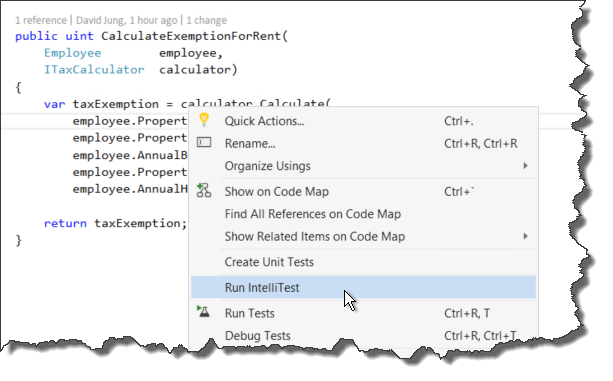This screenshot has height=381, width=613.
Task: Click the Employee type in parameters
Action: click(x=72, y=53)
